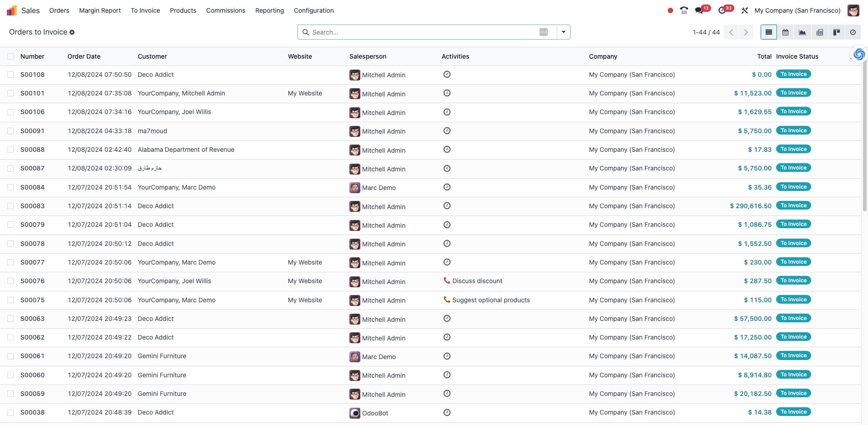Image resolution: width=868 pixels, height=425 pixels.
Task: Click the red recording indicator icon
Action: coord(670,10)
